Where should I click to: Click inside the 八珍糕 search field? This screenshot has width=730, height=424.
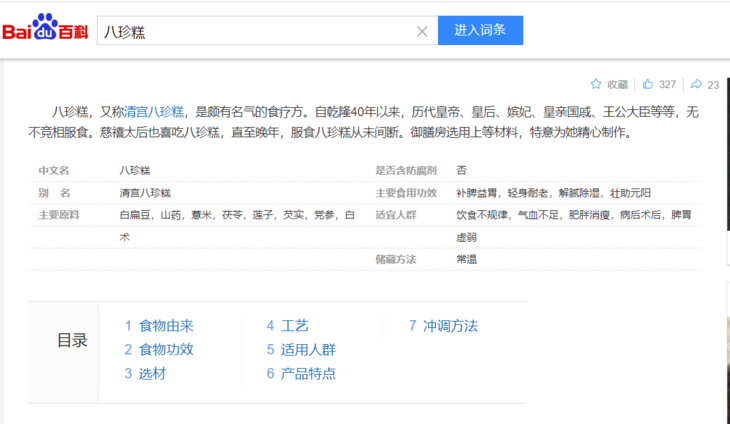coord(250,31)
